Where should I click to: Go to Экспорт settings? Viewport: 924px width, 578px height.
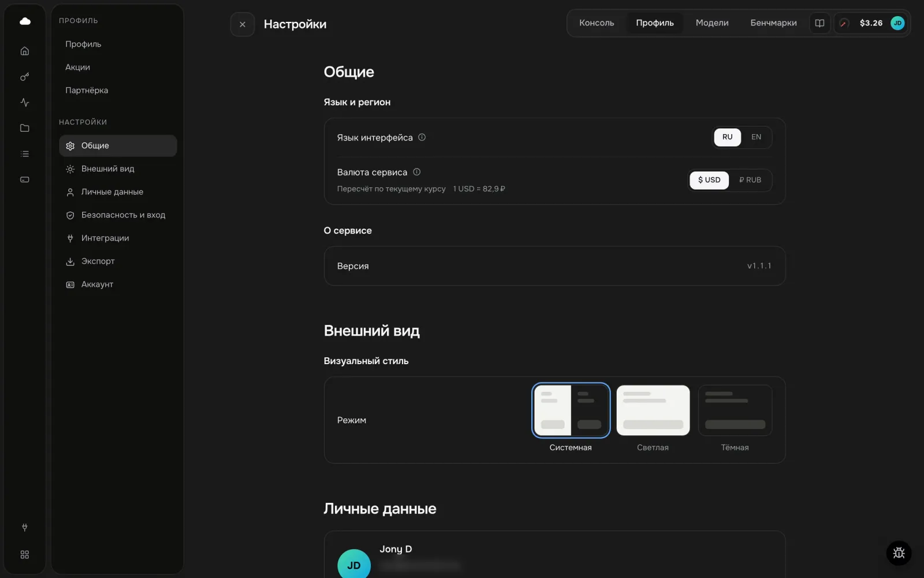click(118, 261)
